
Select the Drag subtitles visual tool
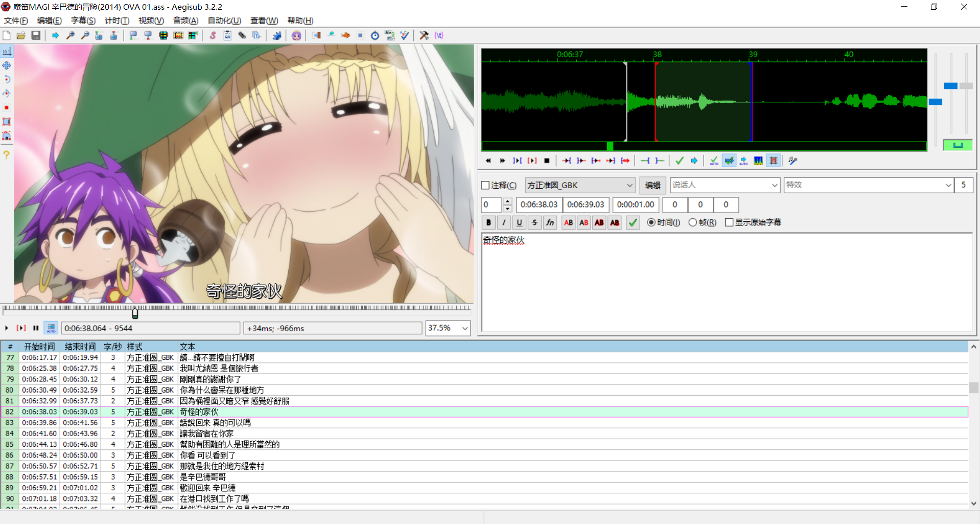pyautogui.click(x=7, y=65)
